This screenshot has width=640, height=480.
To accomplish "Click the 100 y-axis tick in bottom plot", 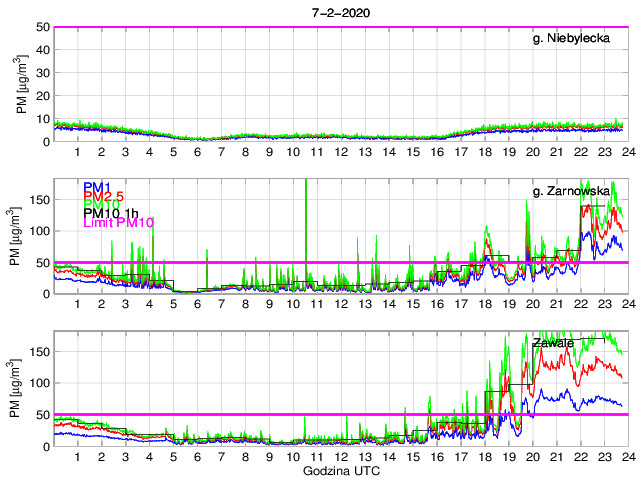I will (39, 383).
